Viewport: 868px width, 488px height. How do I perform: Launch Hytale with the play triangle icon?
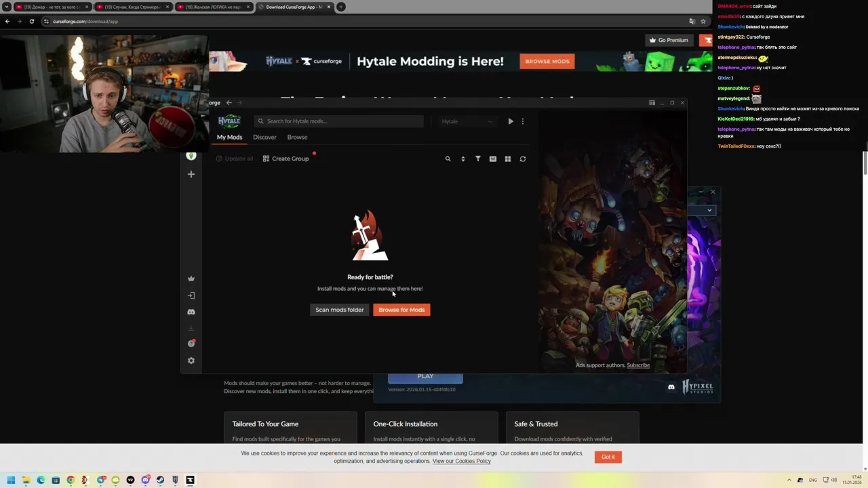pos(511,121)
